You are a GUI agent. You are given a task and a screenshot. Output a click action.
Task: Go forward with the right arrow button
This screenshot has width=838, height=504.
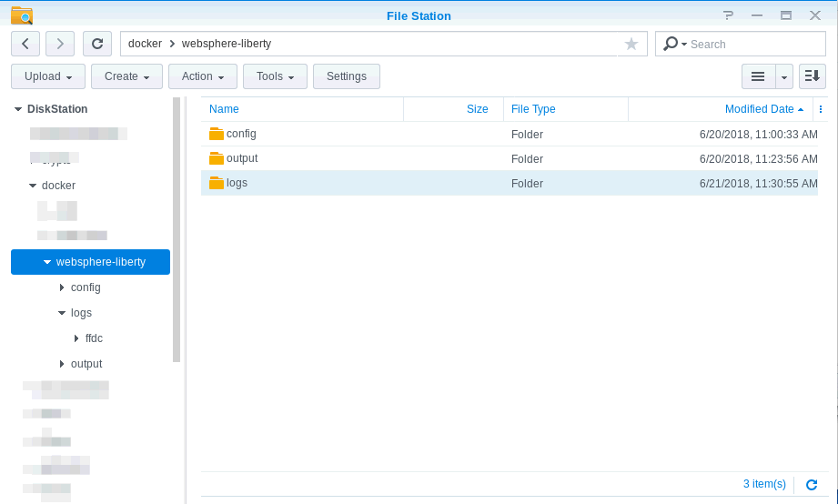point(60,44)
